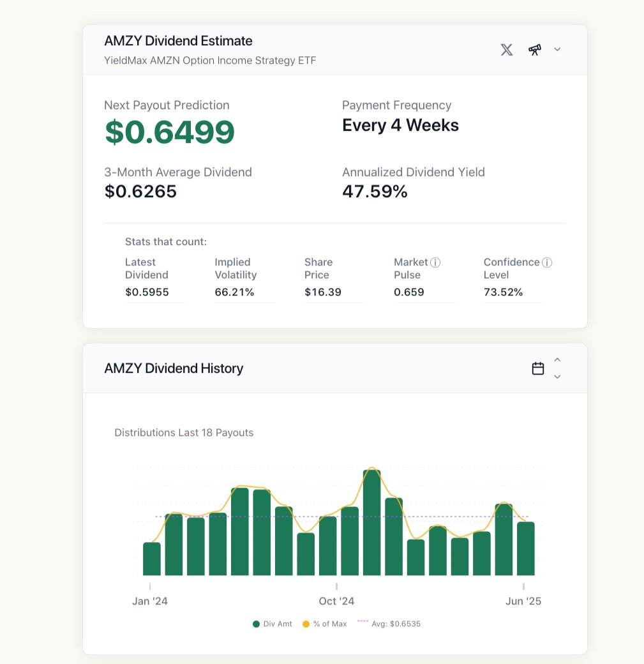Image resolution: width=644 pixels, height=664 pixels.
Task: Click the Oct '24 axis label
Action: click(336, 601)
